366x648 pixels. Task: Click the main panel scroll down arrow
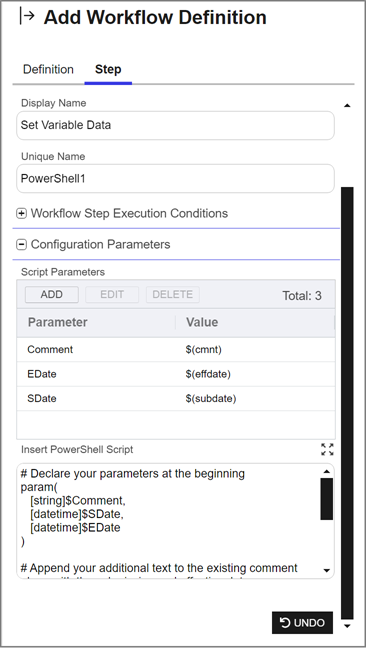tap(347, 626)
